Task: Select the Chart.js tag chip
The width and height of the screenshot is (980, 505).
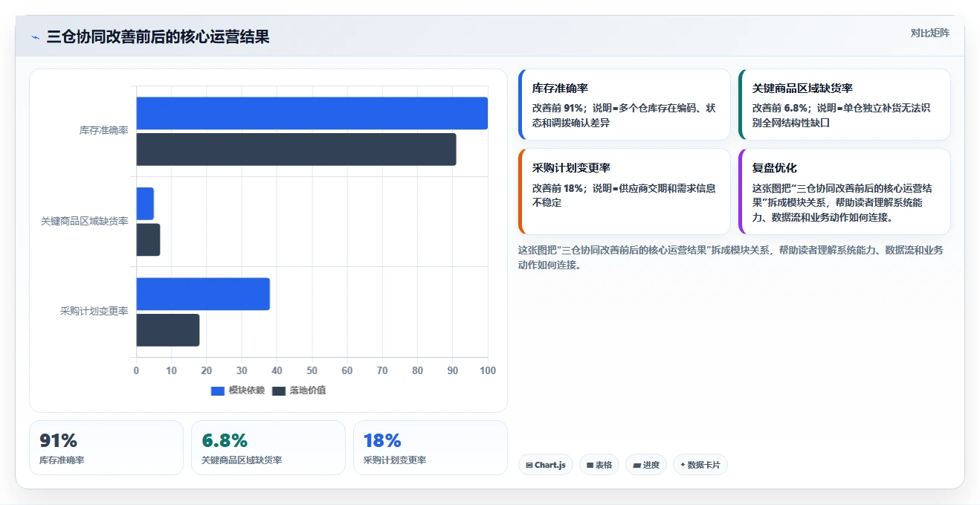Action: tap(546, 465)
